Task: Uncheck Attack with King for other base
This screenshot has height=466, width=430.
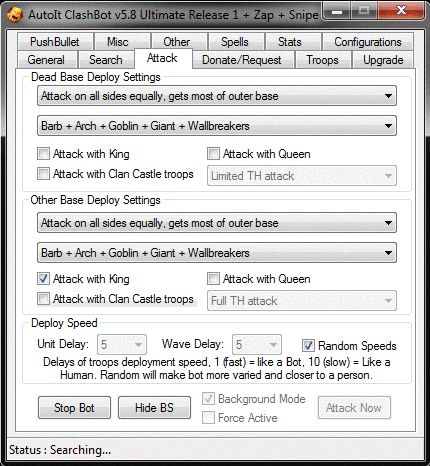Action: pyautogui.click(x=43, y=279)
